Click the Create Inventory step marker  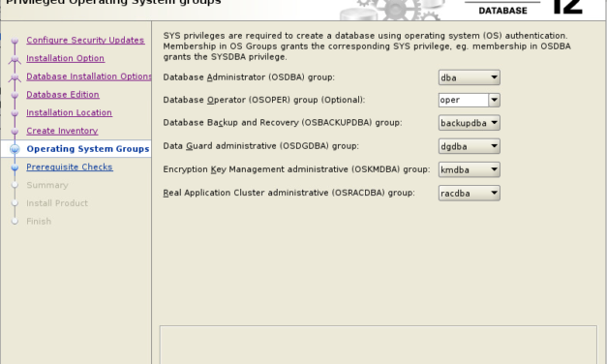coord(15,132)
